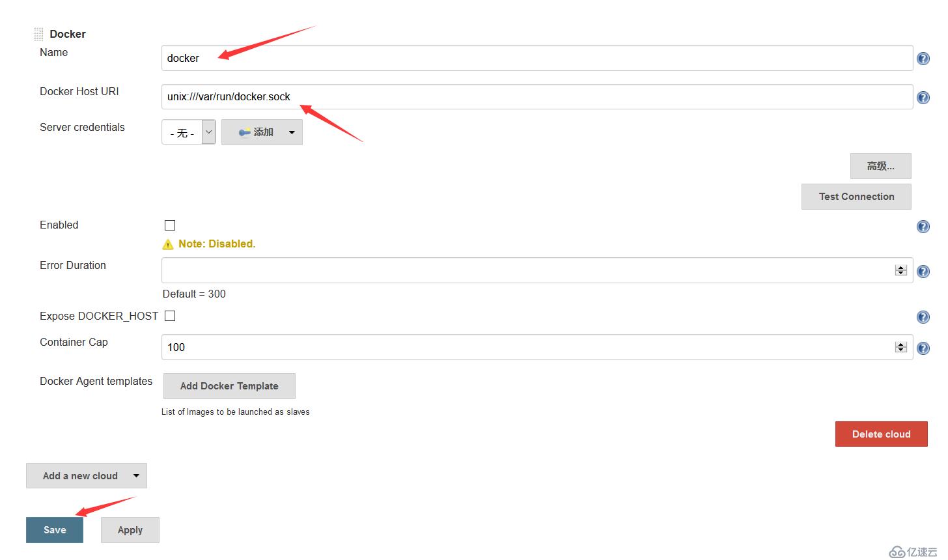Click the 'List of Images to be launched as slaves' text
This screenshot has height=560, width=948.
coord(236,412)
